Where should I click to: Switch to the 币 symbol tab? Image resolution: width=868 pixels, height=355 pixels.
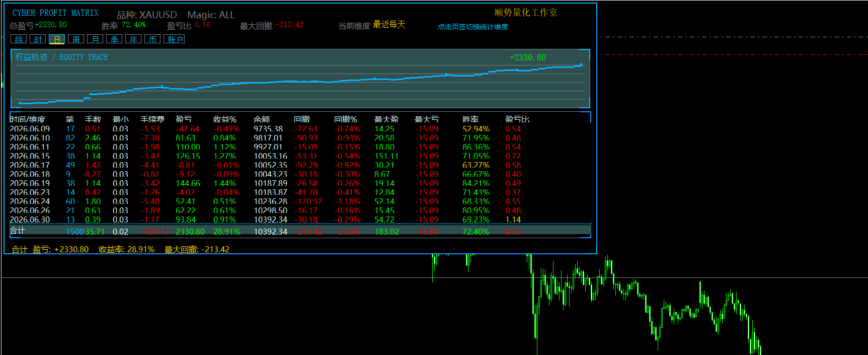[152, 39]
